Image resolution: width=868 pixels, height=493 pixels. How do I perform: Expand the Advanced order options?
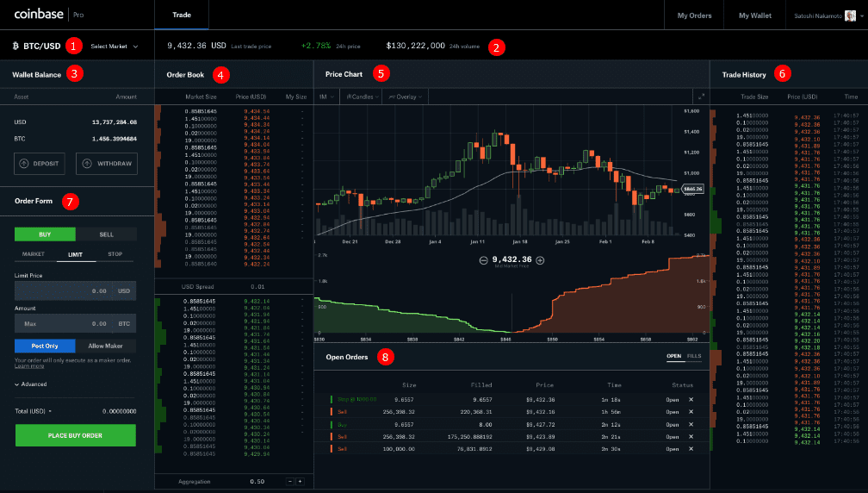tap(31, 384)
